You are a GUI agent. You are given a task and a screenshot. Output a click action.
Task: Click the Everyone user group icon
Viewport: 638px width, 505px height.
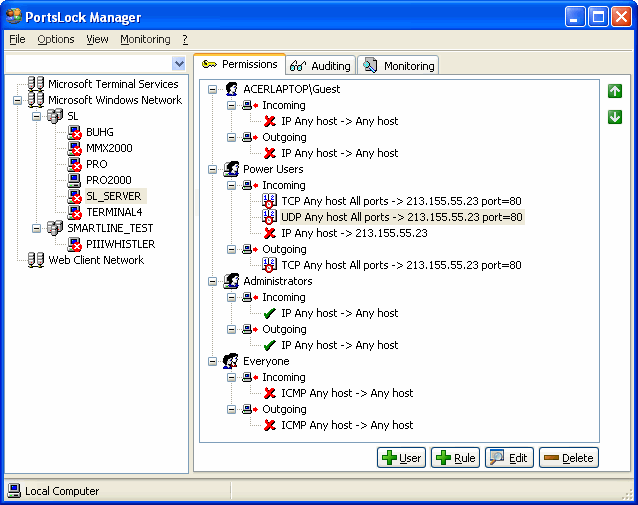(x=231, y=361)
